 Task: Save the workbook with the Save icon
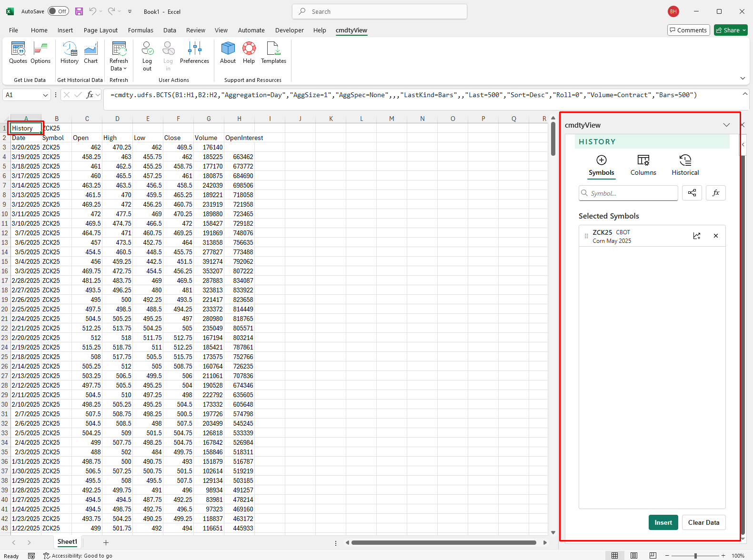(79, 11)
